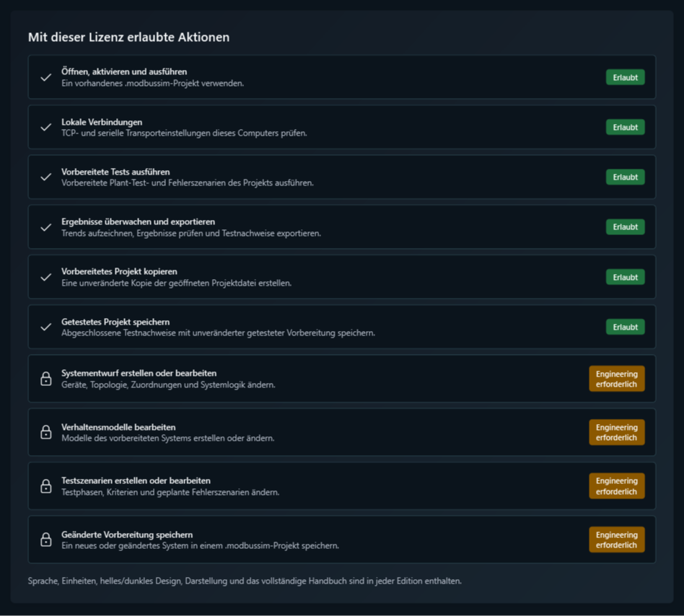
Task: Click the Erlaubt badge for Vorbereitete Tests ausführen
Action: point(625,177)
